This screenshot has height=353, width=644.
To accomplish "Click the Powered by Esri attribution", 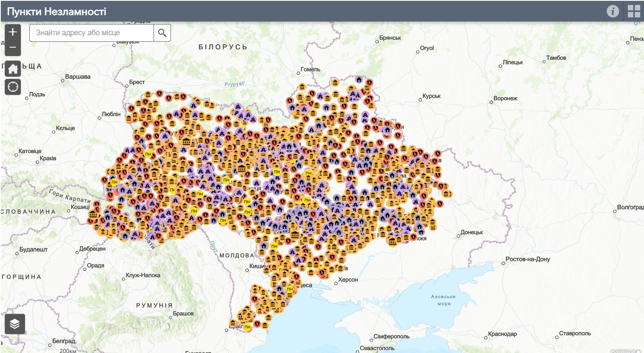I will click(625, 351).
